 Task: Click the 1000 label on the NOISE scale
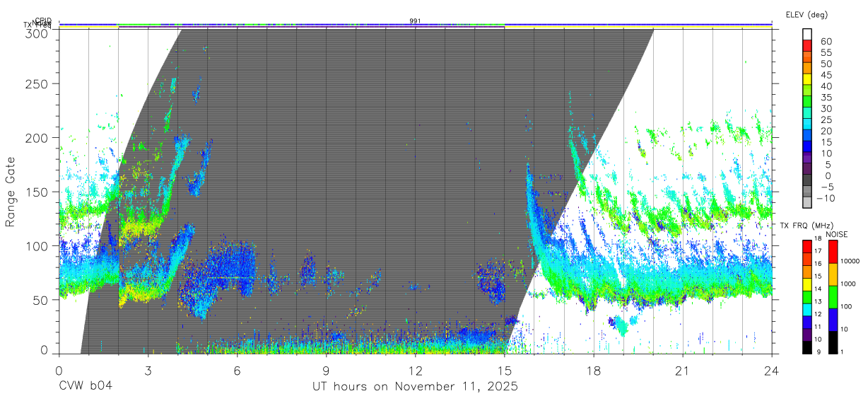(x=848, y=284)
